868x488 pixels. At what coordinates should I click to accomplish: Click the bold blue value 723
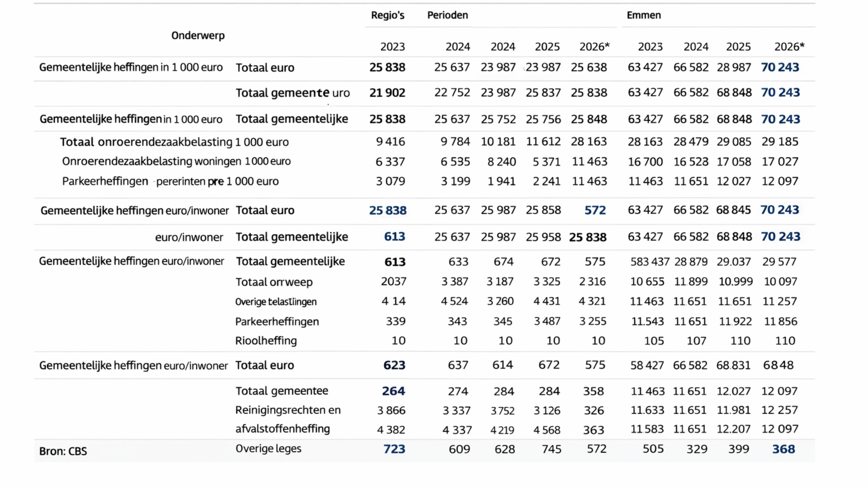tap(394, 449)
